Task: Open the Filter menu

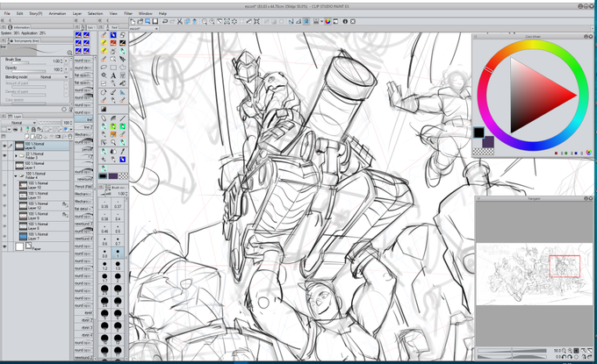Action: click(128, 13)
